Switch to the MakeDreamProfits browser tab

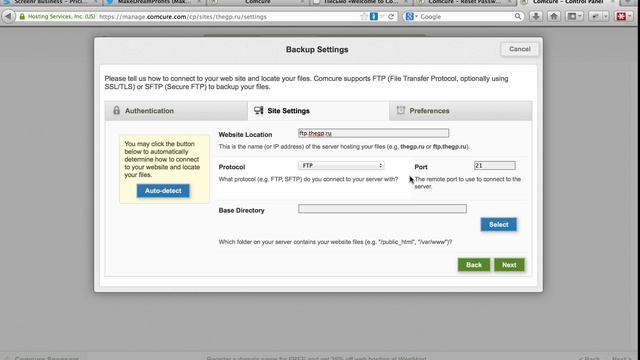click(x=153, y=2)
